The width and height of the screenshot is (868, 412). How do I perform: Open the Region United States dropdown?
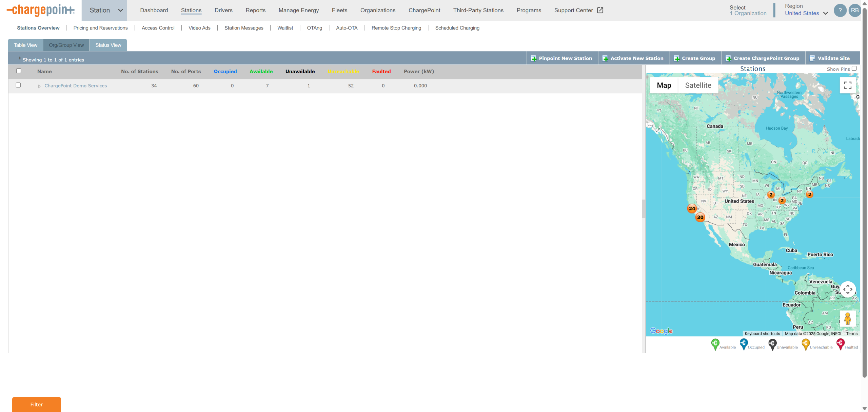point(806,13)
